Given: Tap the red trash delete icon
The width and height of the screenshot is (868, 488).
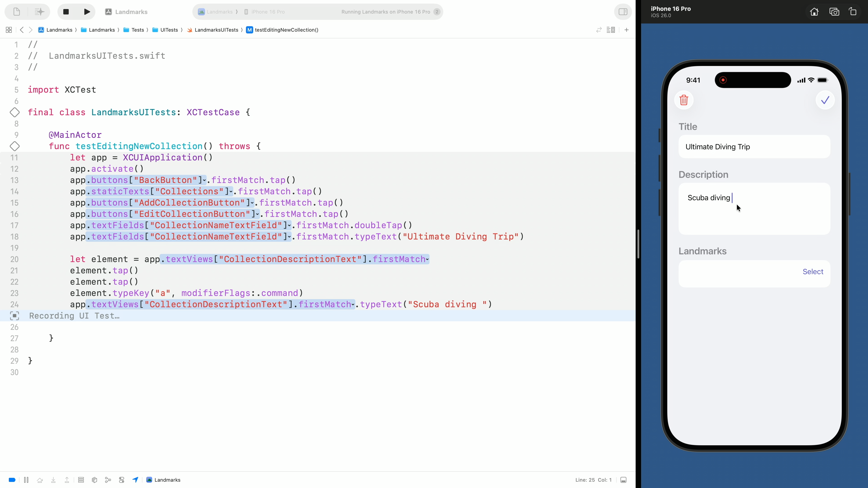Looking at the screenshot, I should (684, 100).
